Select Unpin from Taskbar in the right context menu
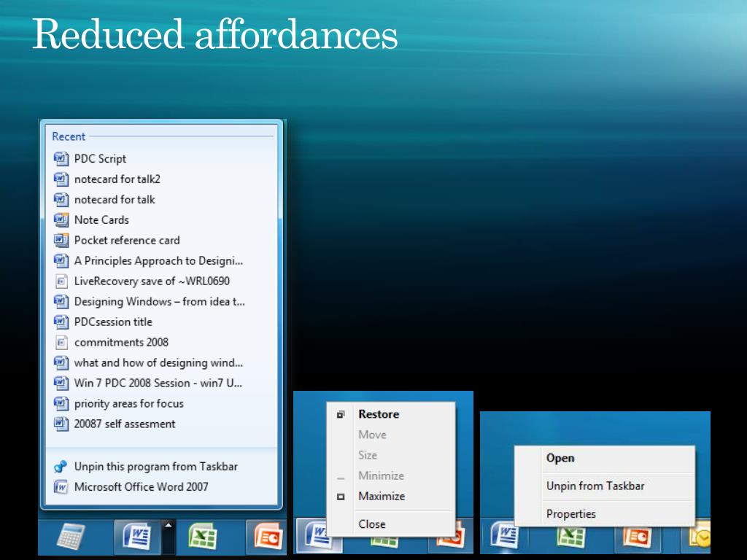Viewport: 747px width, 560px height. click(x=604, y=486)
